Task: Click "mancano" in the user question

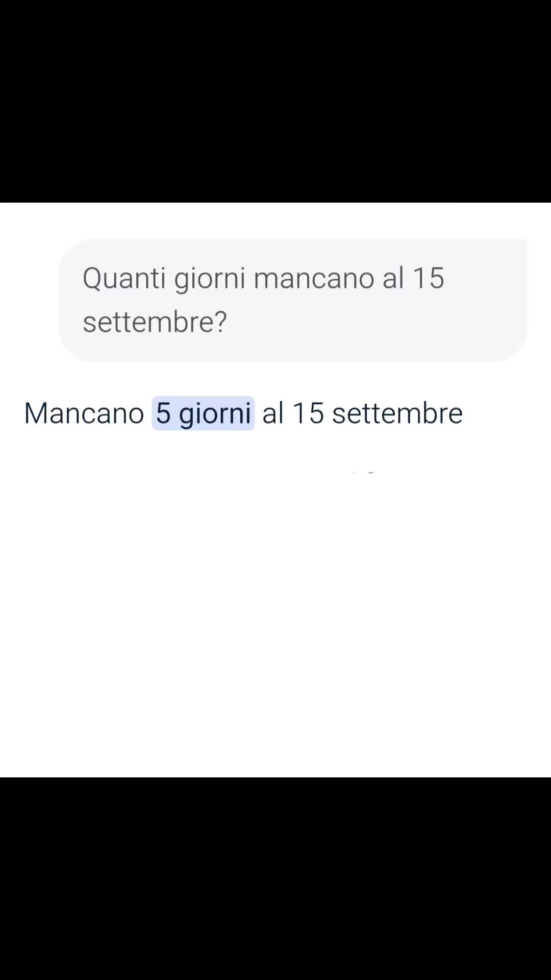Action: pyautogui.click(x=314, y=278)
